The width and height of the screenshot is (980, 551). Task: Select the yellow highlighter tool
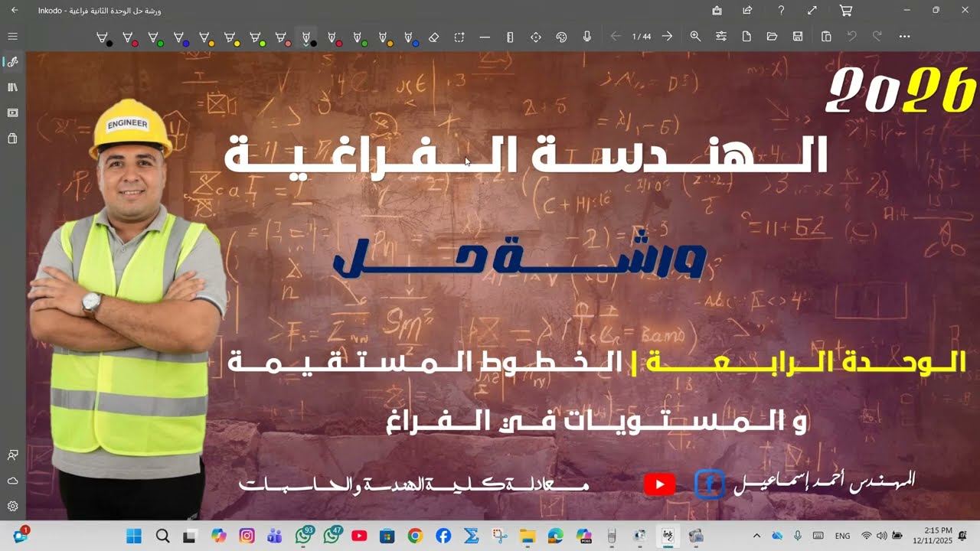pyautogui.click(x=231, y=37)
